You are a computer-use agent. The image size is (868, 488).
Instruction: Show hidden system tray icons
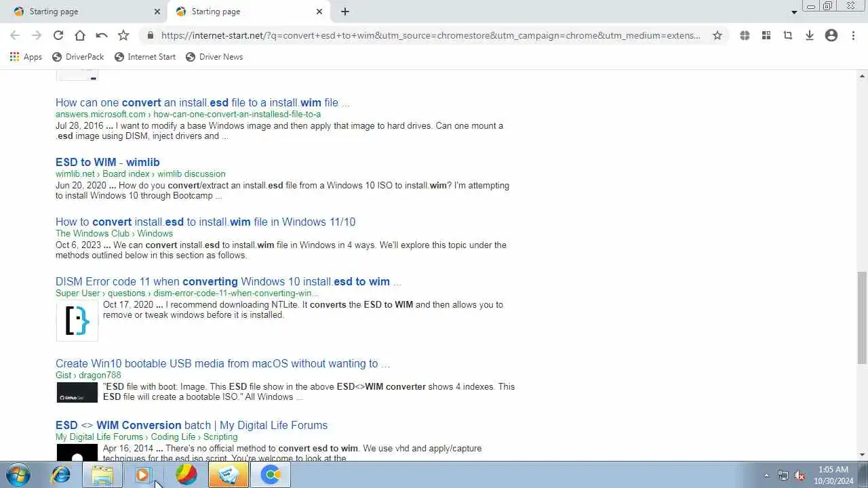click(x=766, y=476)
